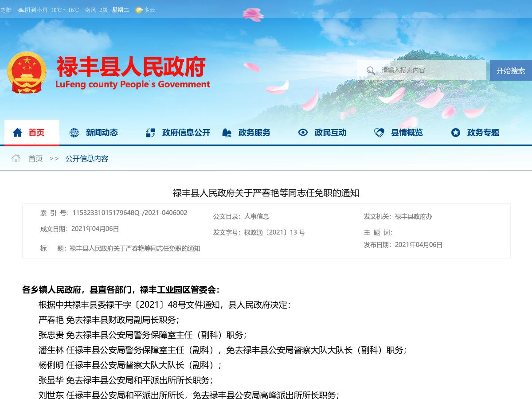Click the breadcrumb house icon
Screen dimensions: 532x399
point(16,158)
